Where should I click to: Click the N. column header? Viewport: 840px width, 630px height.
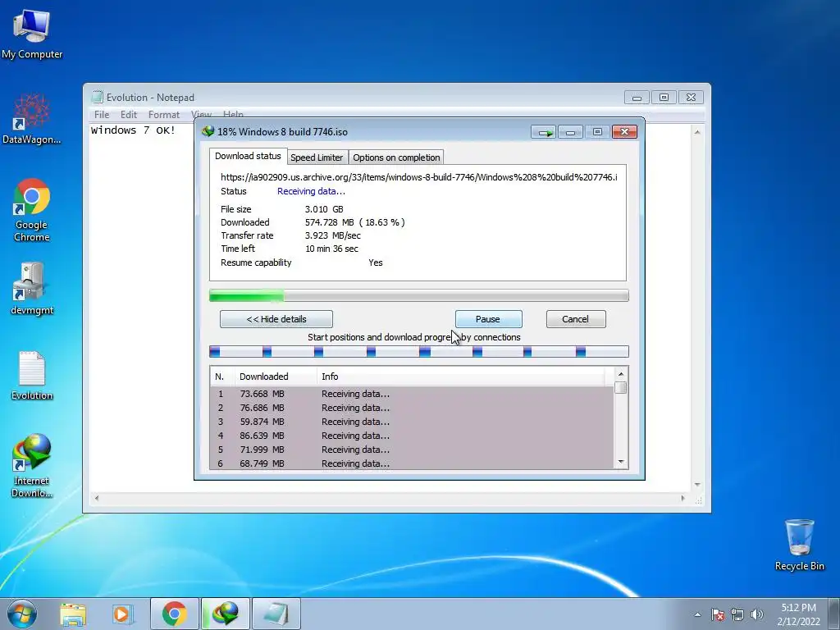tap(222, 377)
